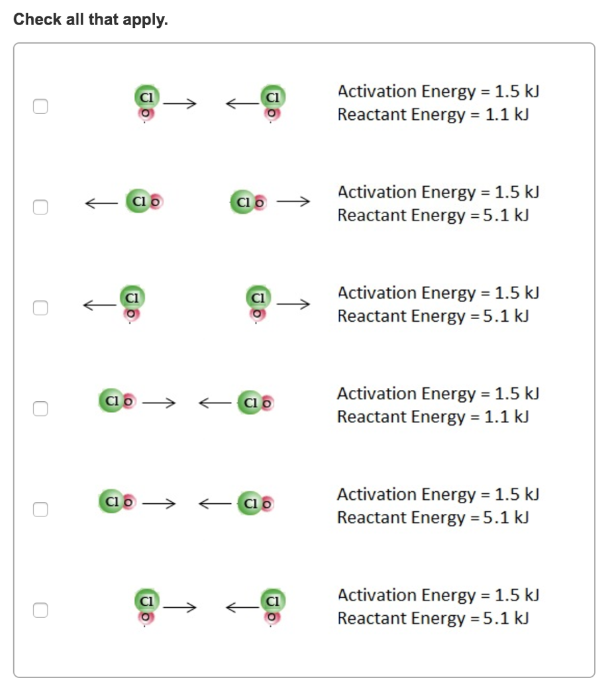The height and width of the screenshot is (678, 616).
Task: Click the leftward arrow in row three
Action: (x=98, y=305)
